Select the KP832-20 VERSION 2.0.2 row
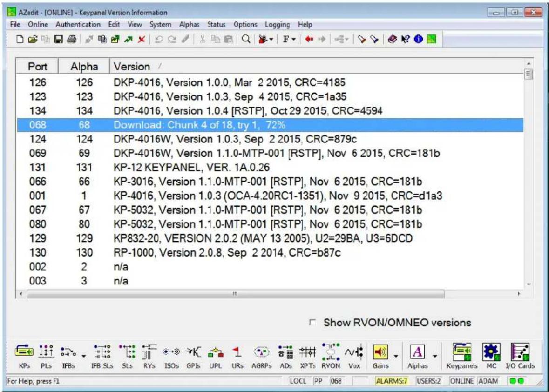This screenshot has height=392, width=549. (270, 238)
